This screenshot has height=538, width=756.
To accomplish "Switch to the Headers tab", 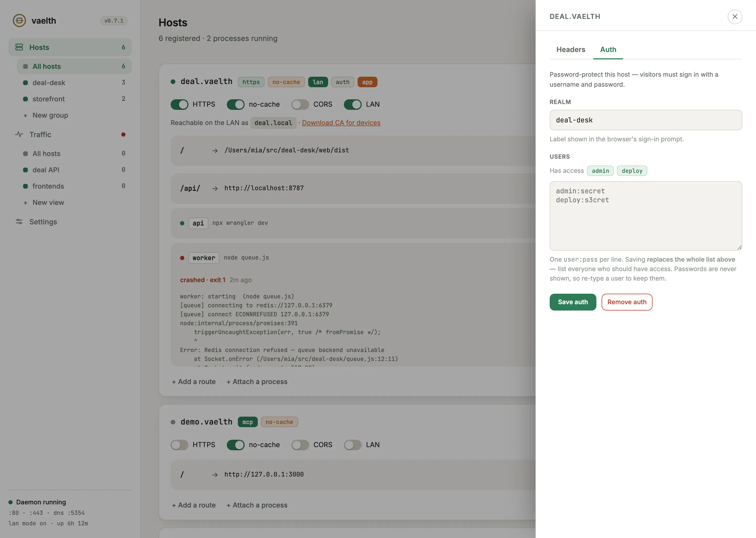I will pyautogui.click(x=571, y=49).
